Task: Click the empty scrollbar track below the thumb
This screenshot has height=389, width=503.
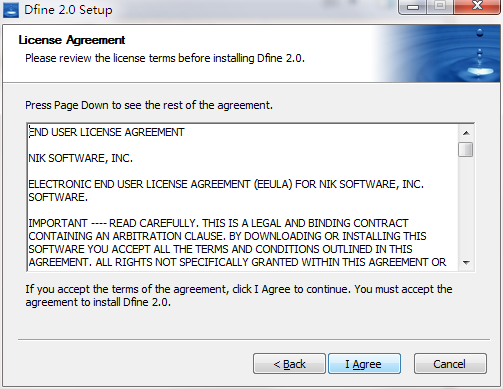Action: (466, 206)
